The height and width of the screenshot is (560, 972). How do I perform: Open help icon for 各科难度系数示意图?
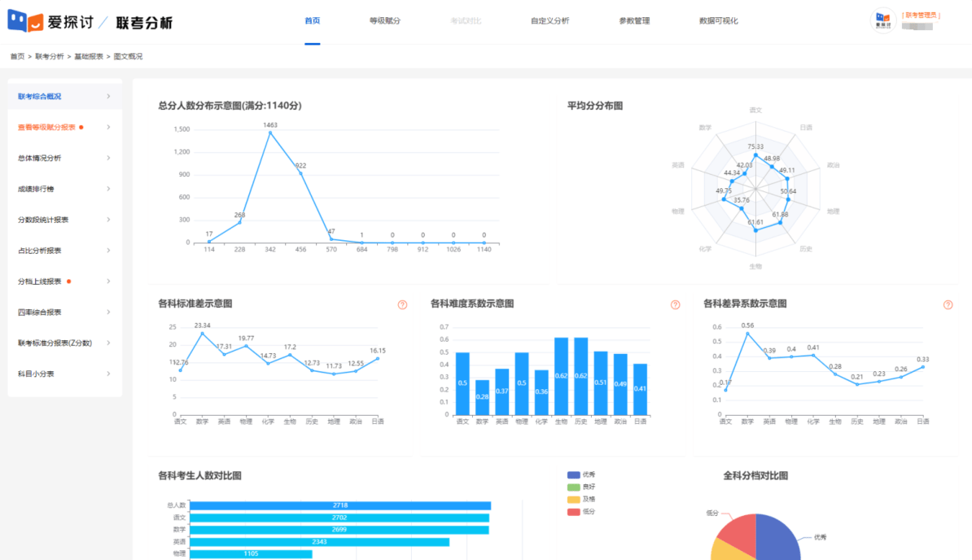(675, 304)
